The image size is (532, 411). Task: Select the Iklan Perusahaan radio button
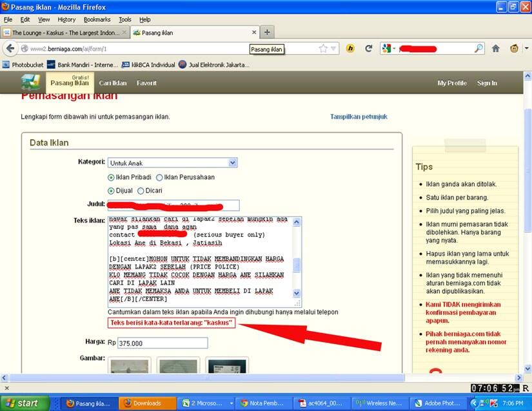[x=159, y=178]
